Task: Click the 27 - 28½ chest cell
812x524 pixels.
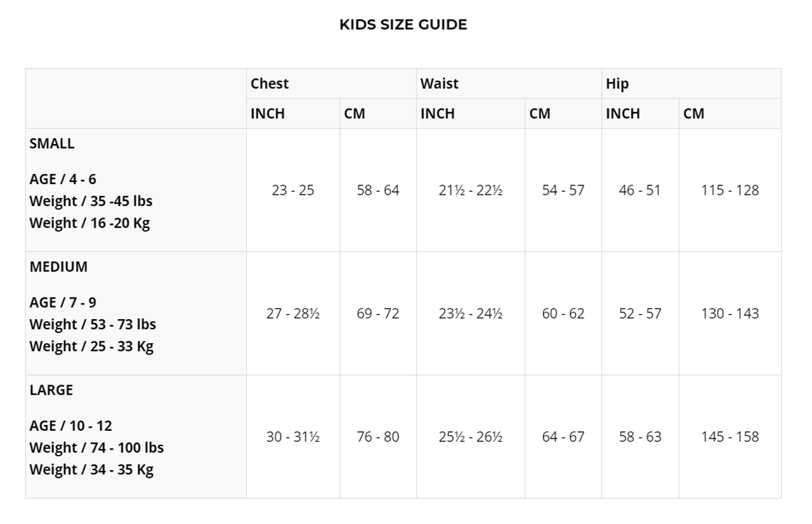Action: 293,313
